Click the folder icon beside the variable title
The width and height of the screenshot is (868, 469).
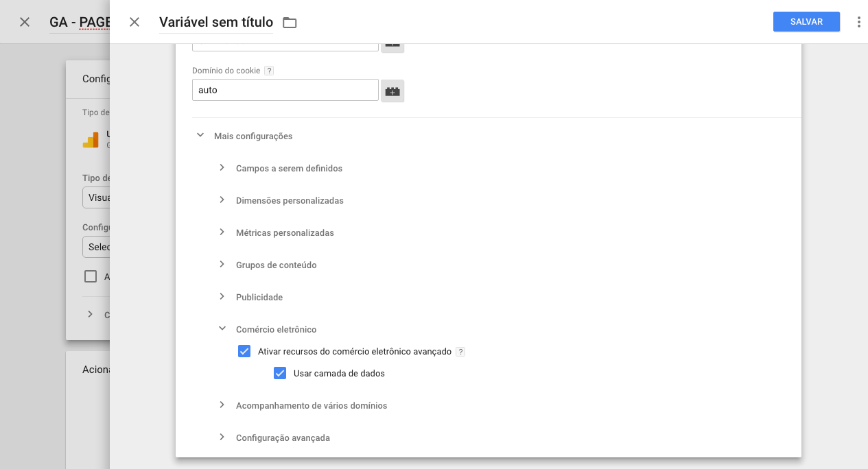(x=290, y=23)
